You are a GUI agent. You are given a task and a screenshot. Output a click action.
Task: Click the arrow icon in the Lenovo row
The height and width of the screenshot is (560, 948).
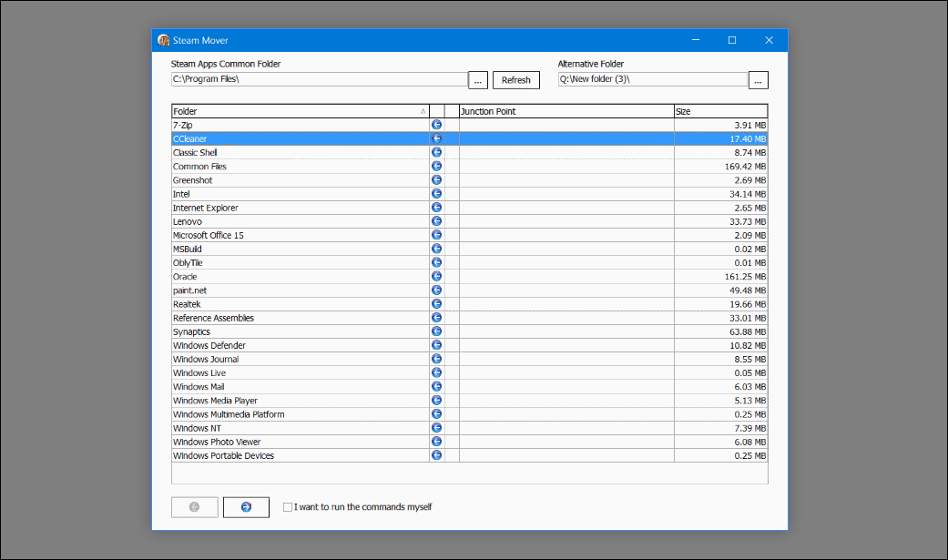click(436, 221)
